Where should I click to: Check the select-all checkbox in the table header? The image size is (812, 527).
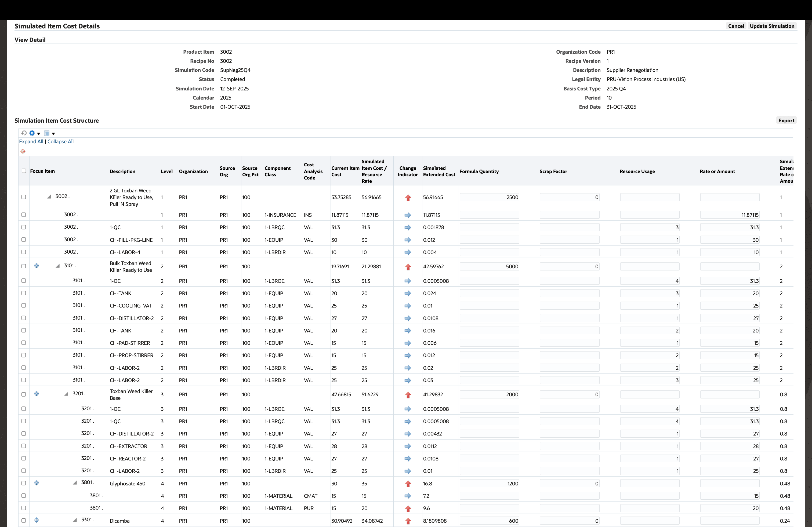(24, 171)
